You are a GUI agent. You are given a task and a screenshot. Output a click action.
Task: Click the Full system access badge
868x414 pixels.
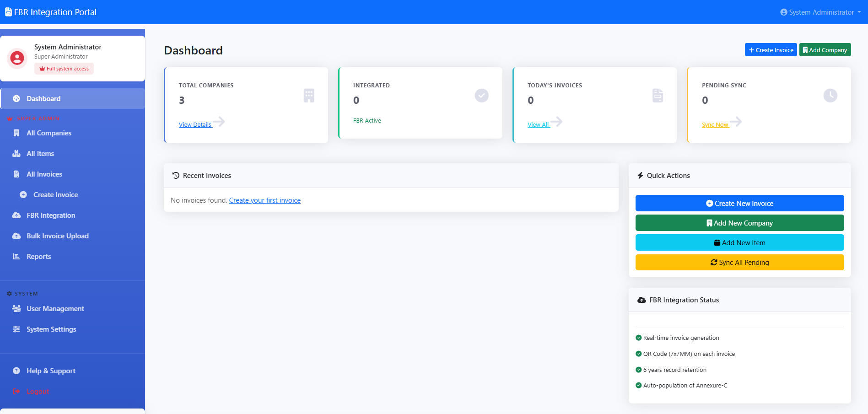64,68
